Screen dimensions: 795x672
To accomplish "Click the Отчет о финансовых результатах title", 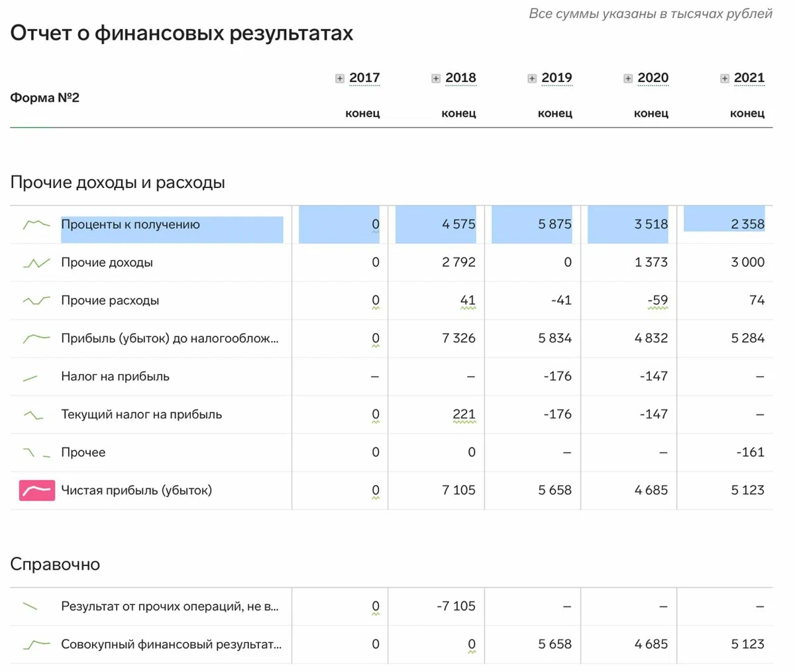I will point(182,33).
